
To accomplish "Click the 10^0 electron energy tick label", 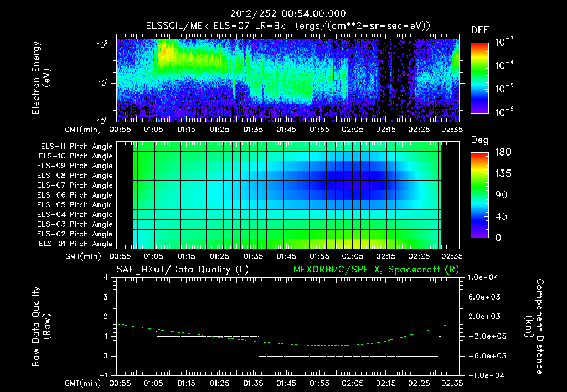I will (x=103, y=120).
